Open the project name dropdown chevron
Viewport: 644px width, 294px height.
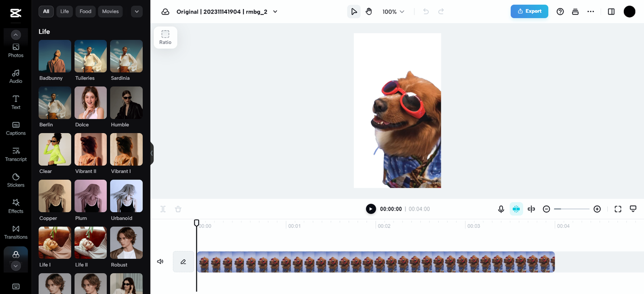pos(275,12)
